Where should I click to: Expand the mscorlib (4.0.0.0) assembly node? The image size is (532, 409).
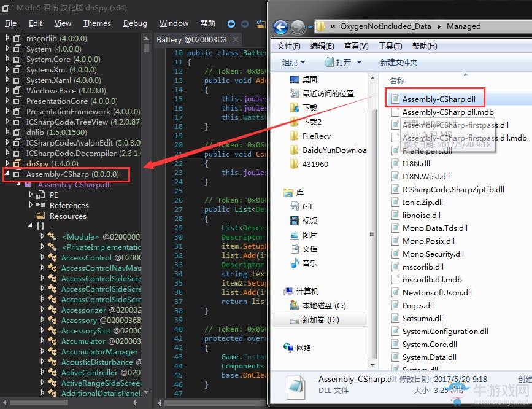coord(7,38)
